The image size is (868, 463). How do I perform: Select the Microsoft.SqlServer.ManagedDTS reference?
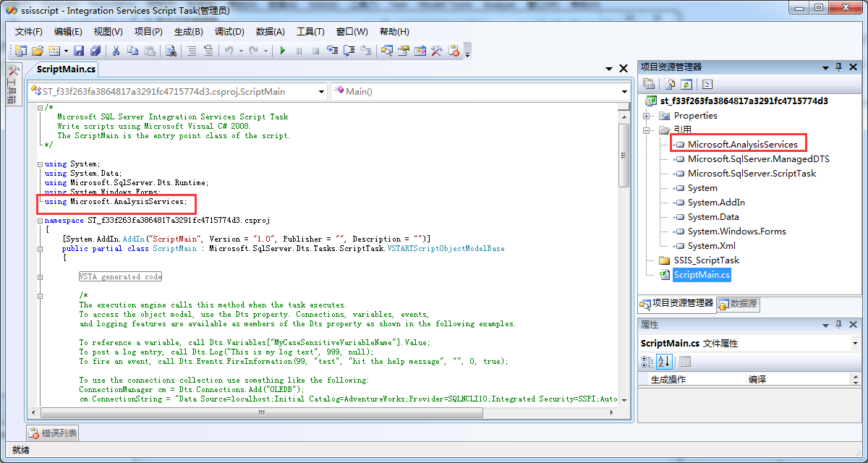pos(759,159)
